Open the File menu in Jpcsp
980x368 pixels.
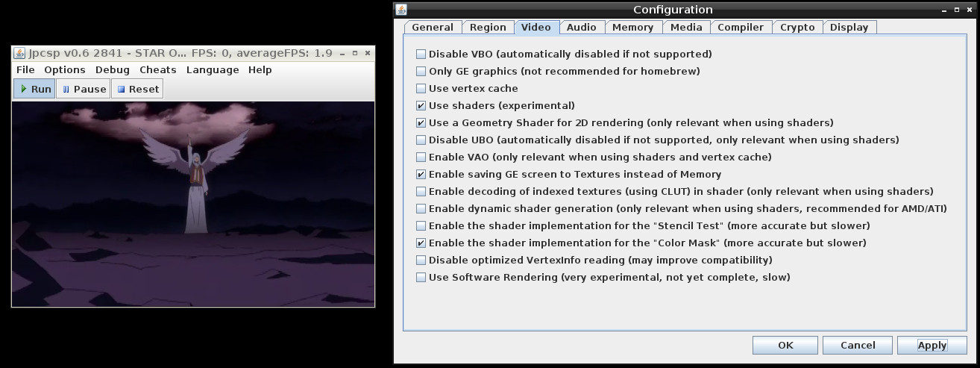[25, 69]
